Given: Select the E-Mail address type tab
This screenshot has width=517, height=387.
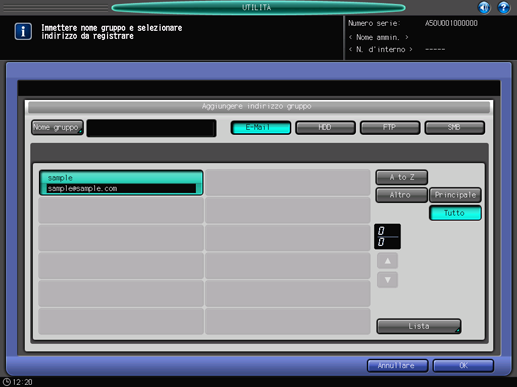Looking at the screenshot, I should coord(261,128).
